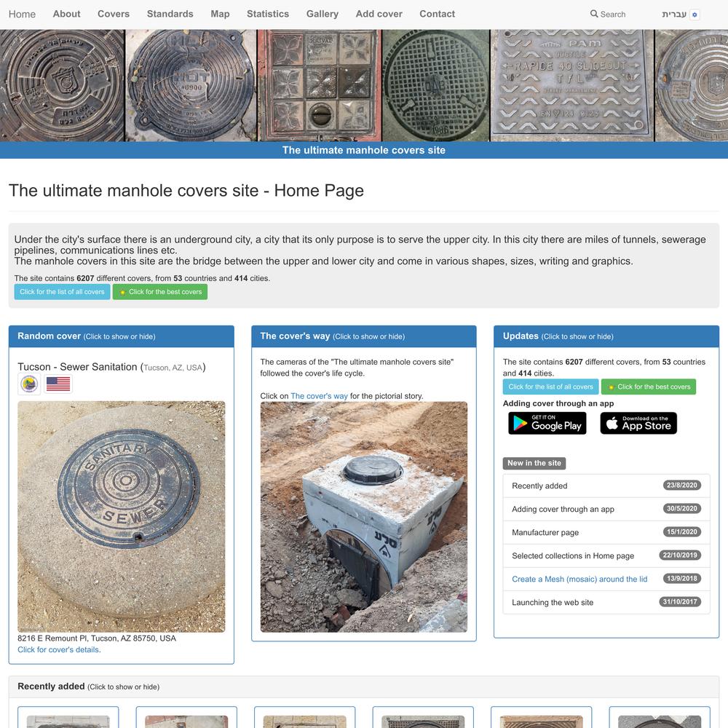
Task: Collapse the Random cover panel
Action: [121, 336]
